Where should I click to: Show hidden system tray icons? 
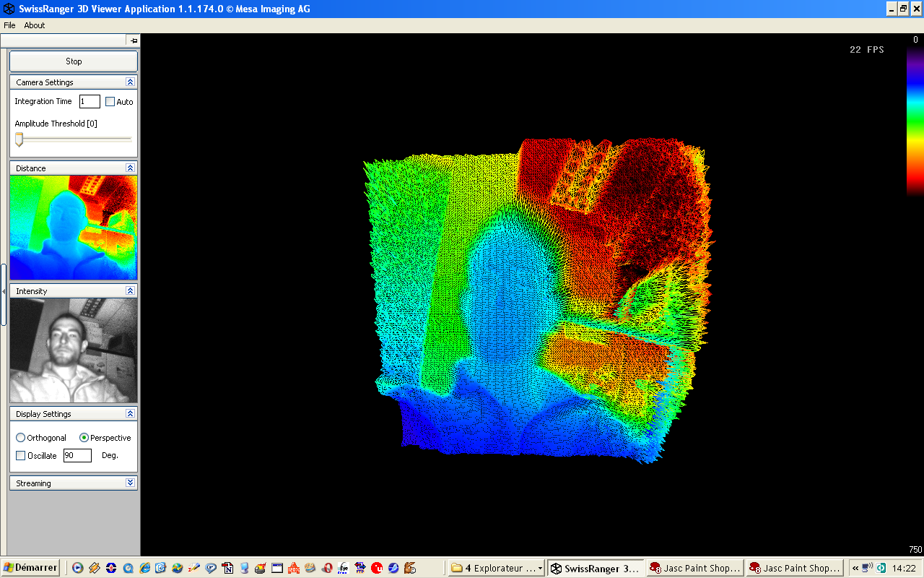point(855,568)
